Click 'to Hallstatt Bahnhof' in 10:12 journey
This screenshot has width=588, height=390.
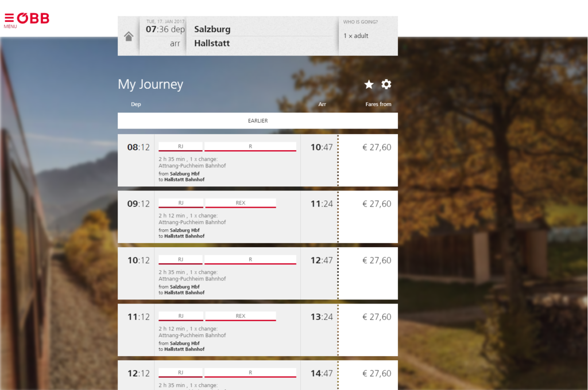pos(181,292)
